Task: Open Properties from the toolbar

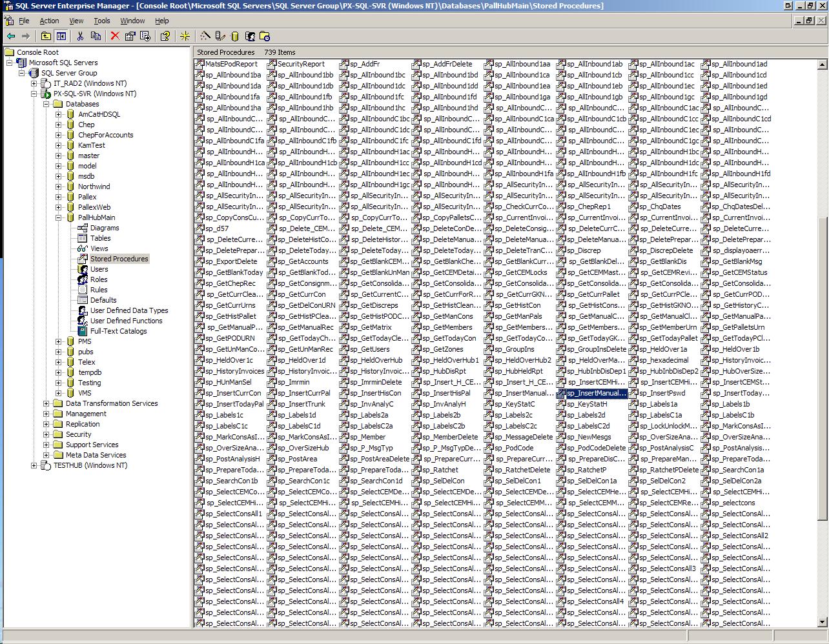Action: [130, 36]
